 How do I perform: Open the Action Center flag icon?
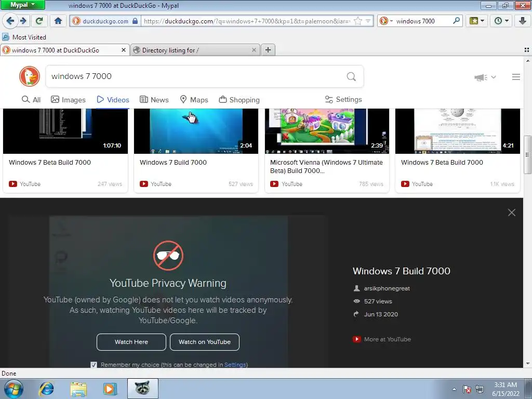point(467,389)
